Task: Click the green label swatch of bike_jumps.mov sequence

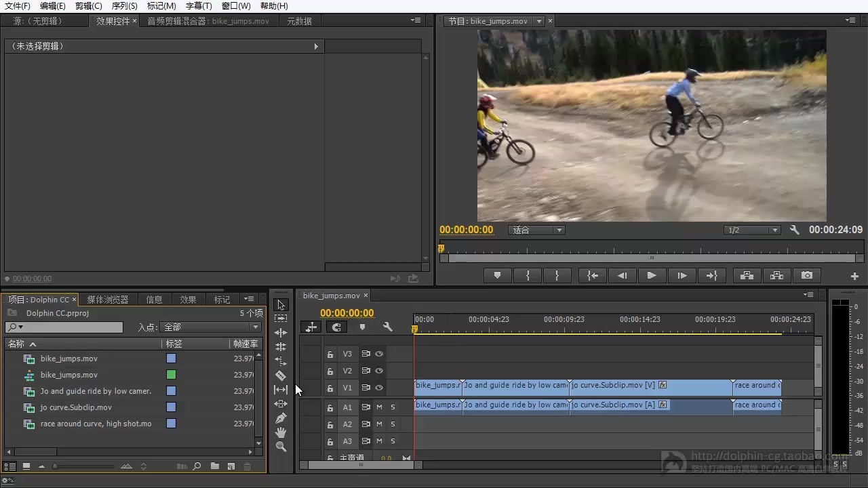Action: coord(172,375)
